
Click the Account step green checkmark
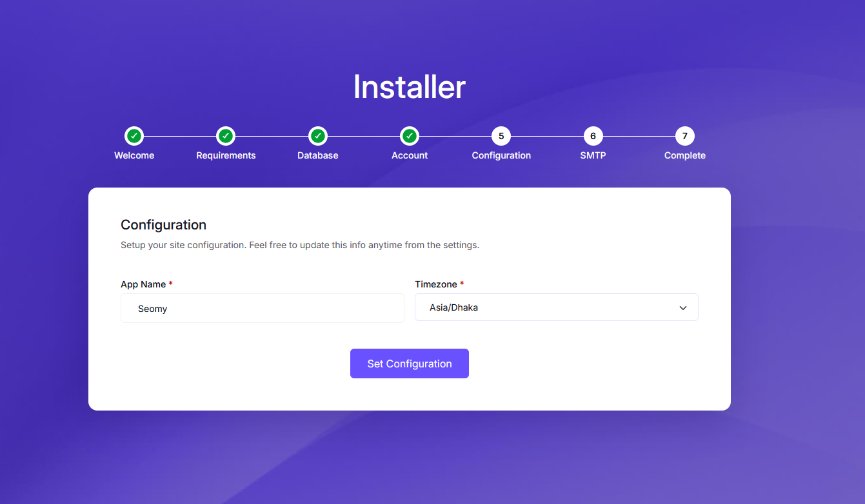(410, 136)
